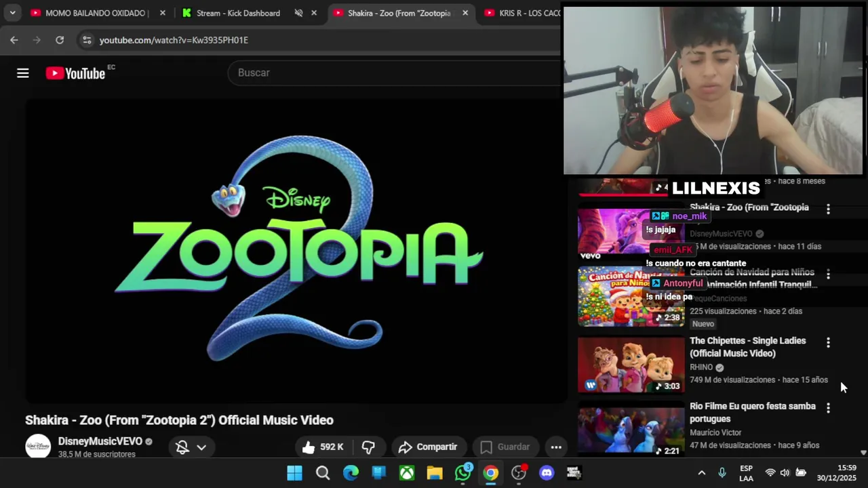Open the volume speaker icon in tray

click(x=785, y=473)
